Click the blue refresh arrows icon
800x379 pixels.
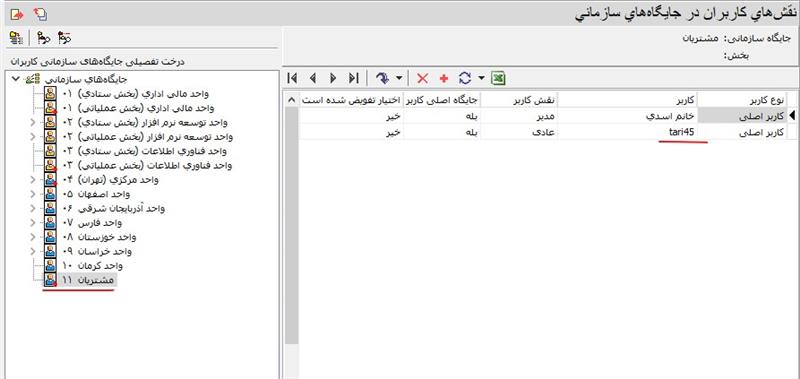pos(464,78)
